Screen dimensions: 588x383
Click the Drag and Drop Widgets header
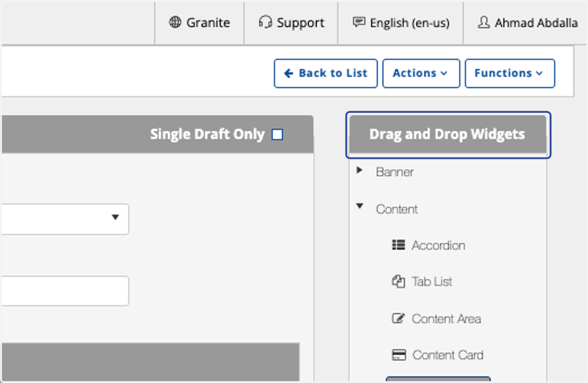click(x=447, y=134)
